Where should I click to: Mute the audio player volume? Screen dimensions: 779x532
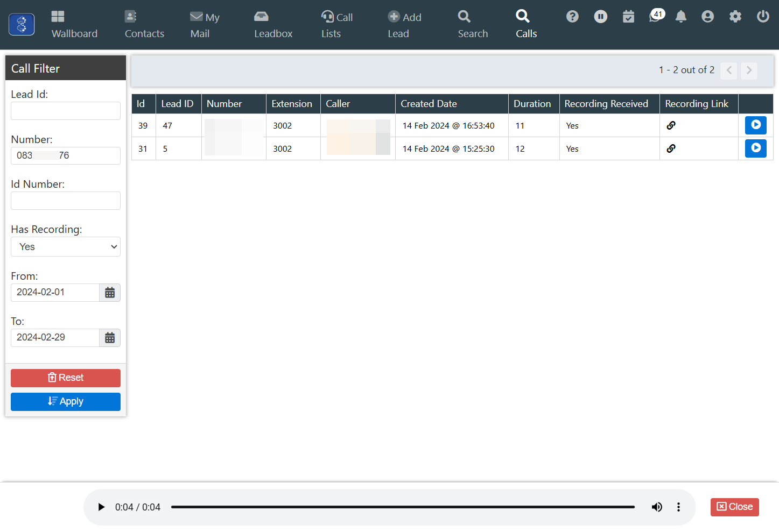[657, 507]
